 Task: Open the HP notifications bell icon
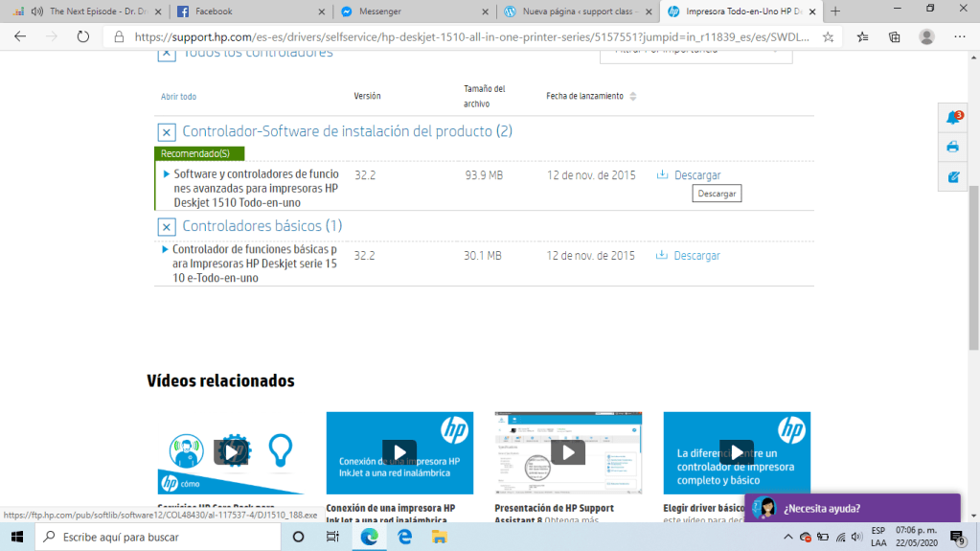953,117
